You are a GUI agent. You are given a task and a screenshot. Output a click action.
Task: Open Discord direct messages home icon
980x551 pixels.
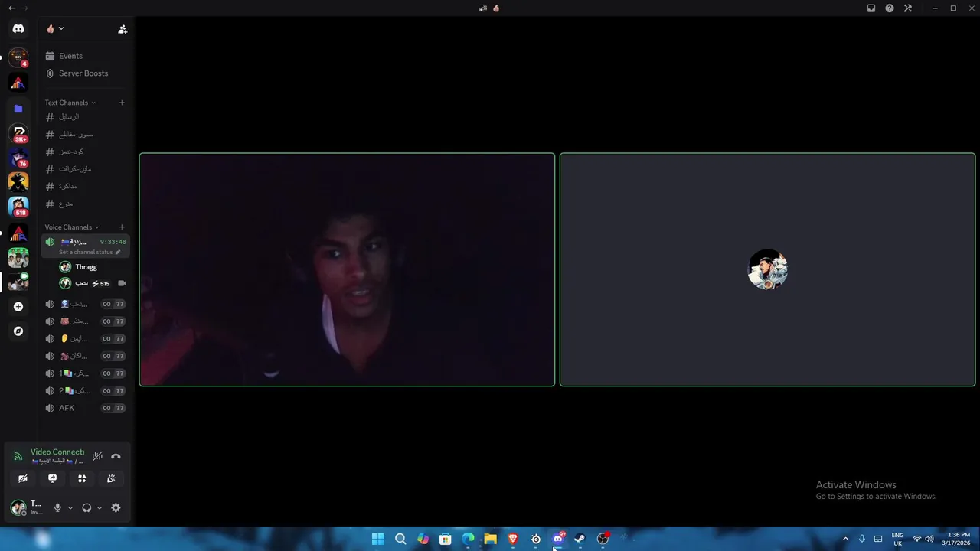(x=18, y=29)
